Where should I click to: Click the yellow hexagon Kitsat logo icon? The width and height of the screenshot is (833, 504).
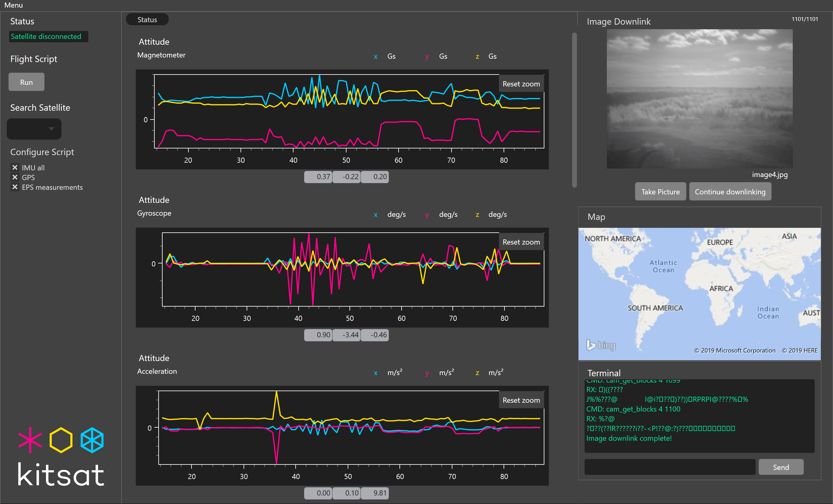point(61,440)
